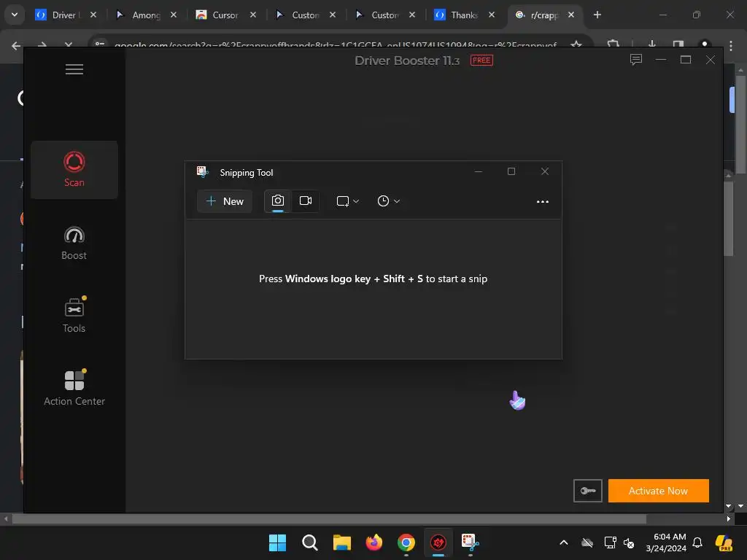Open Driver Booster hamburger menu
The height and width of the screenshot is (560, 747).
(x=74, y=69)
